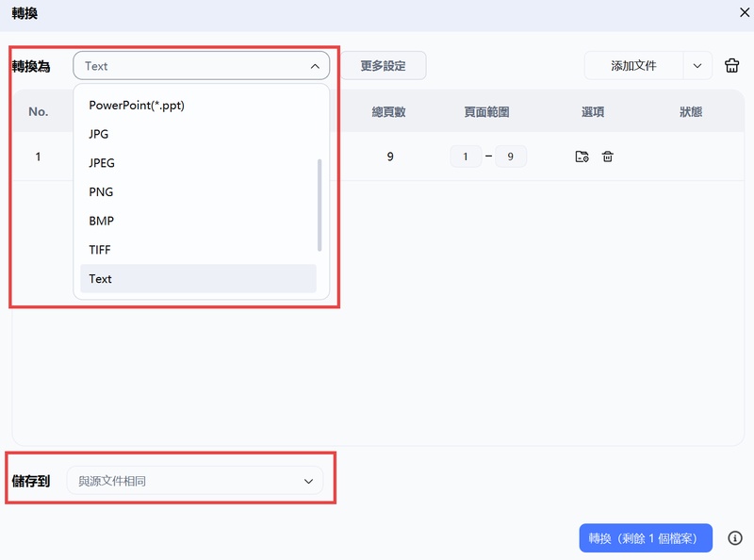754x560 pixels.
Task: Close the 轉換 dialog
Action: pyautogui.click(x=745, y=12)
